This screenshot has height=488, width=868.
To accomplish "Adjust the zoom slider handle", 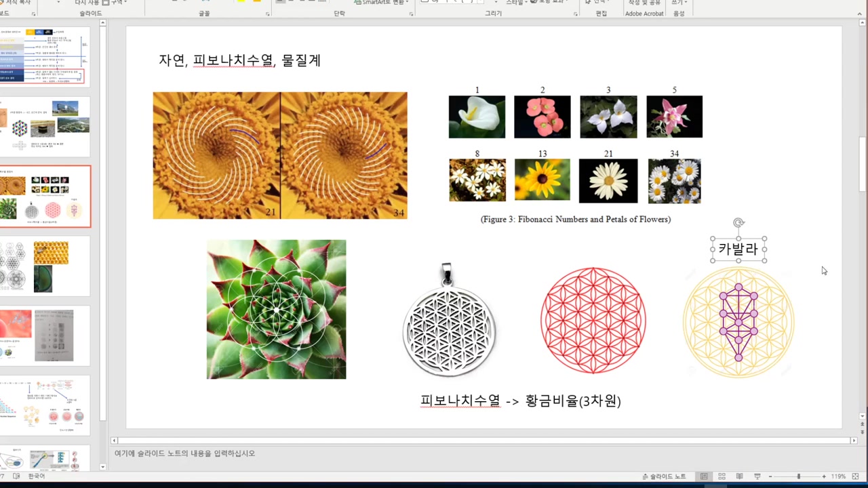I will (x=798, y=476).
